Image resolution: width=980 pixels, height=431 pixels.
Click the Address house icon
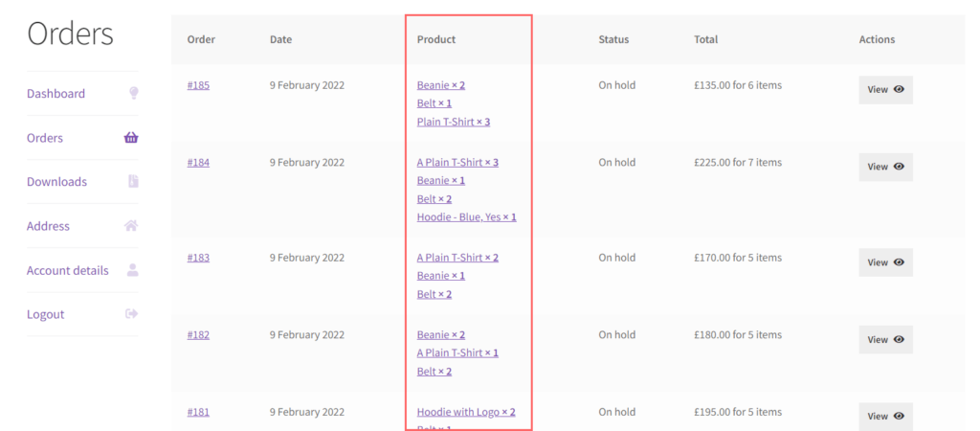pos(131,226)
